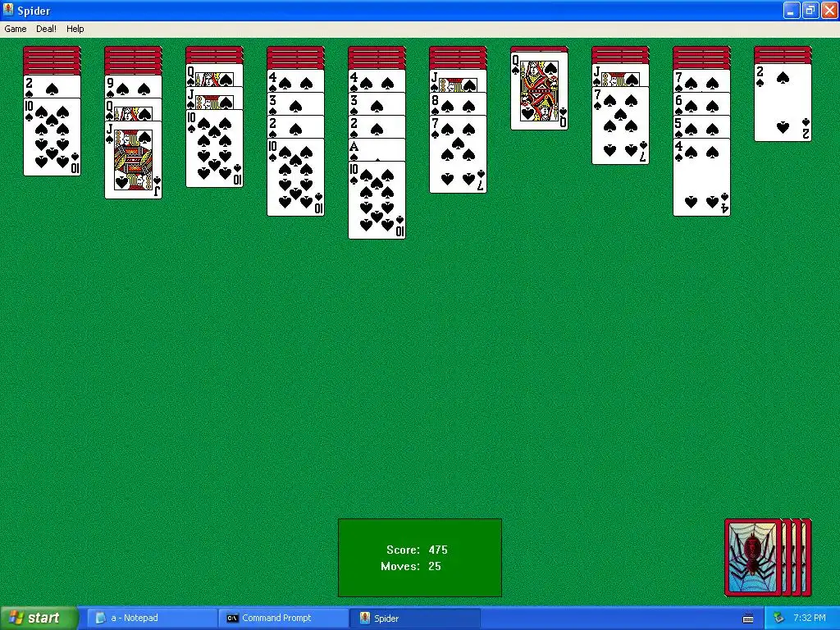Viewport: 840px width, 630px height.
Task: Select the 4 of spades ending the ninth column
Action: tap(701, 177)
